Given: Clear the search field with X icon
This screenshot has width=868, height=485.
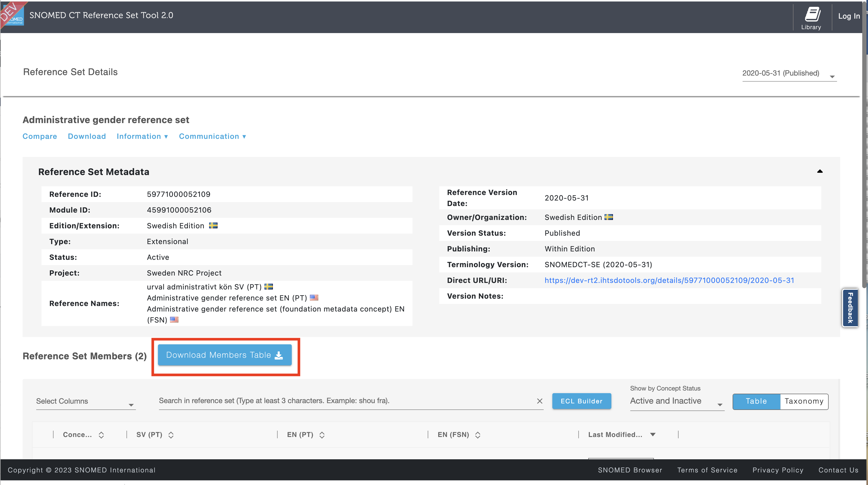Looking at the screenshot, I should (x=539, y=401).
